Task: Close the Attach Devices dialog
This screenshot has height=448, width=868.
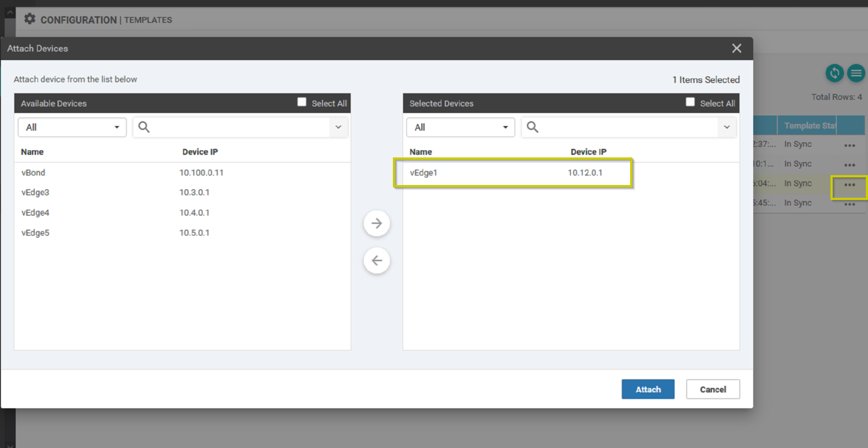Action: pos(737,49)
